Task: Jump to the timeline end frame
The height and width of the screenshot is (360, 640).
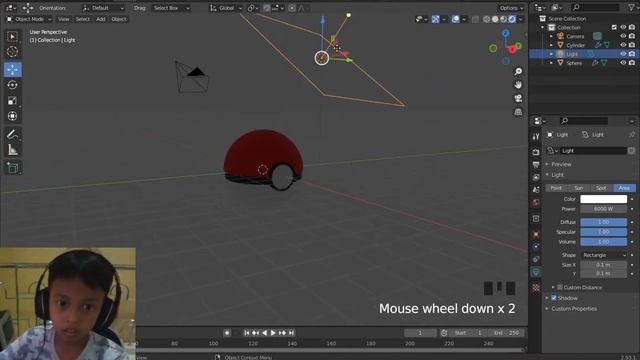Action: [291, 333]
